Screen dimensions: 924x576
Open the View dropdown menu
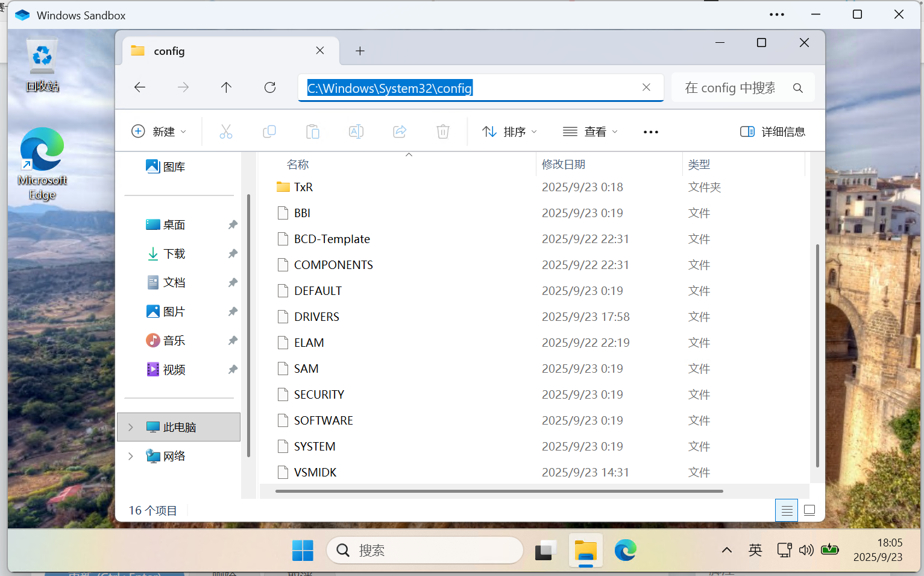590,131
